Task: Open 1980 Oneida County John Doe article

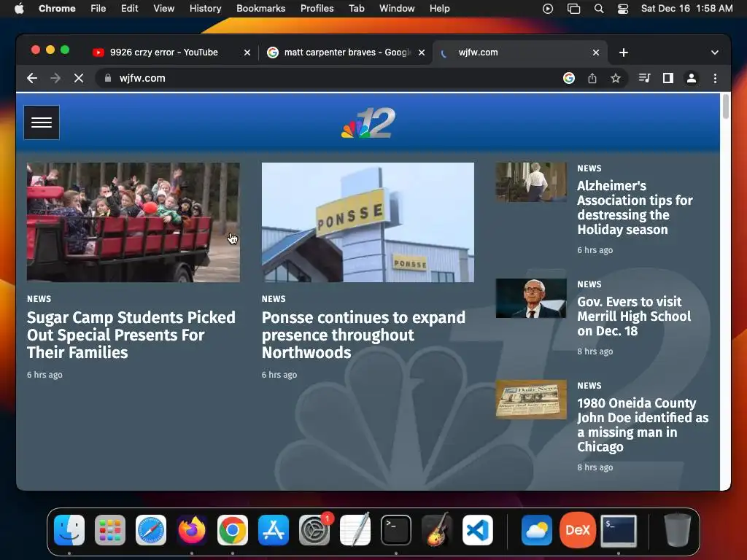Action: coord(643,425)
